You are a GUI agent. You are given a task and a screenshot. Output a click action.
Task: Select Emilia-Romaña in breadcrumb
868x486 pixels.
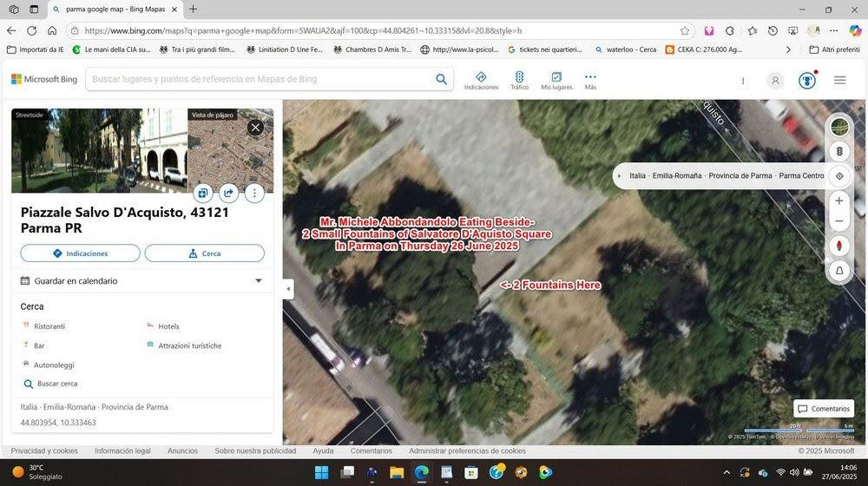point(677,175)
